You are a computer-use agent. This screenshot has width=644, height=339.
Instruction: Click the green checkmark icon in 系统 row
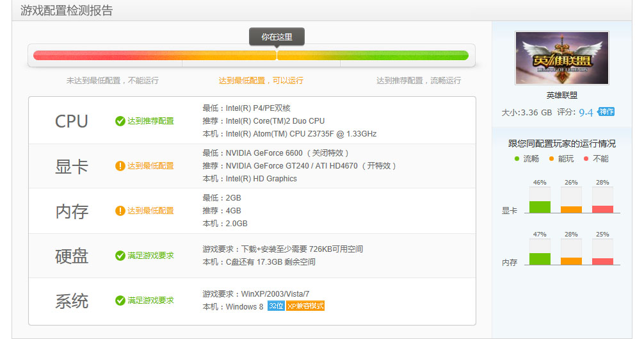[x=120, y=301]
